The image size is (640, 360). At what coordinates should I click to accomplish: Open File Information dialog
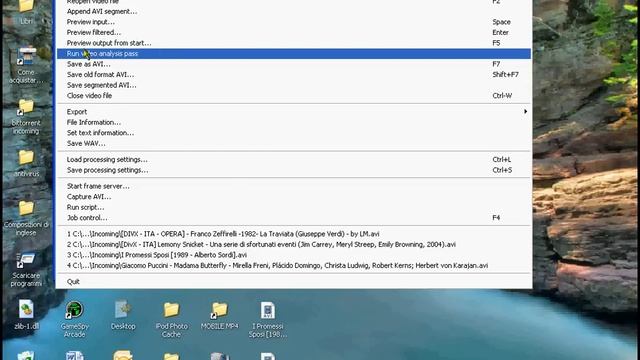[x=294, y=122]
